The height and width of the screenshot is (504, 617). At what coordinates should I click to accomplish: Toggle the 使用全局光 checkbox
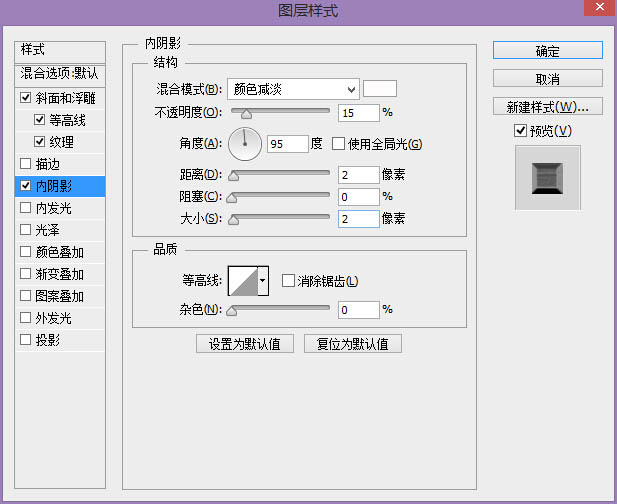click(338, 144)
